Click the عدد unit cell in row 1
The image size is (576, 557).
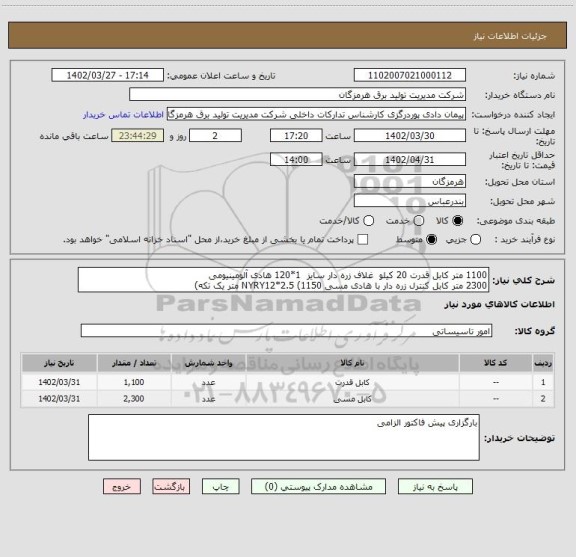click(x=208, y=382)
